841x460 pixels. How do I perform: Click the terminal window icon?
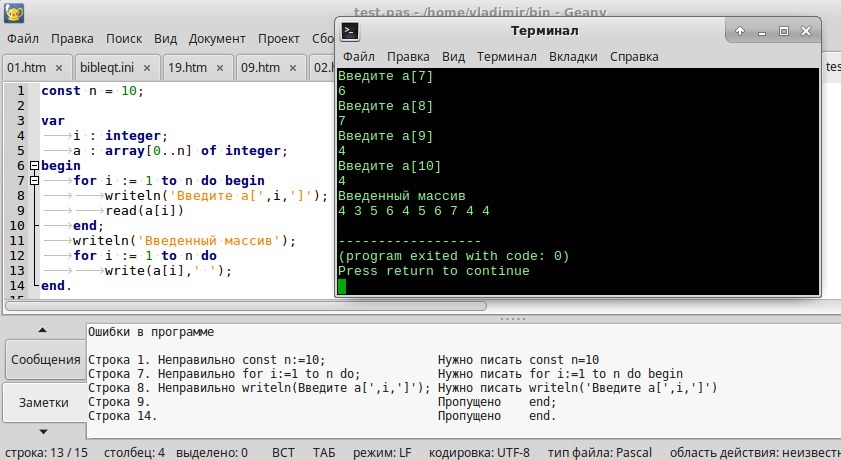349,31
